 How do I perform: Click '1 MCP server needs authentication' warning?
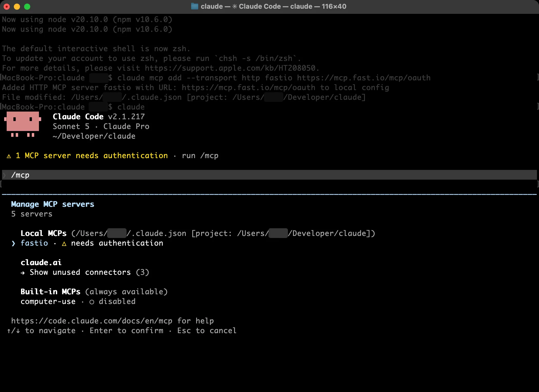coord(92,156)
